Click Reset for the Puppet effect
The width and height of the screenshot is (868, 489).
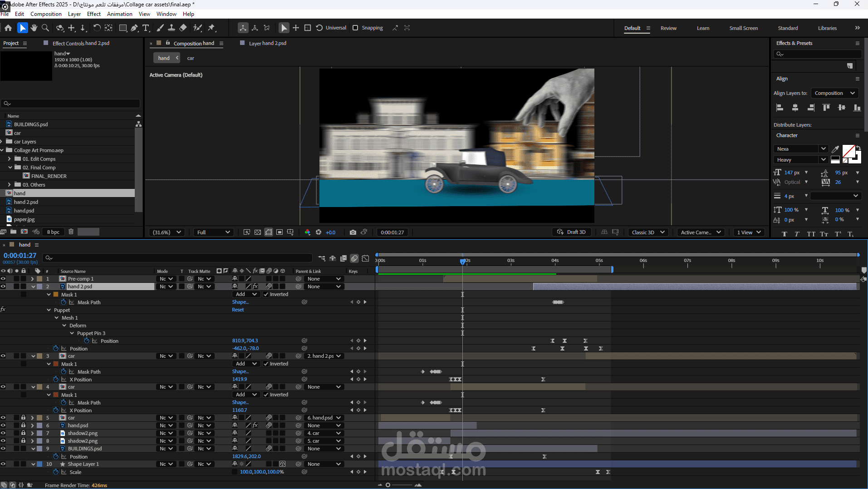tap(238, 310)
